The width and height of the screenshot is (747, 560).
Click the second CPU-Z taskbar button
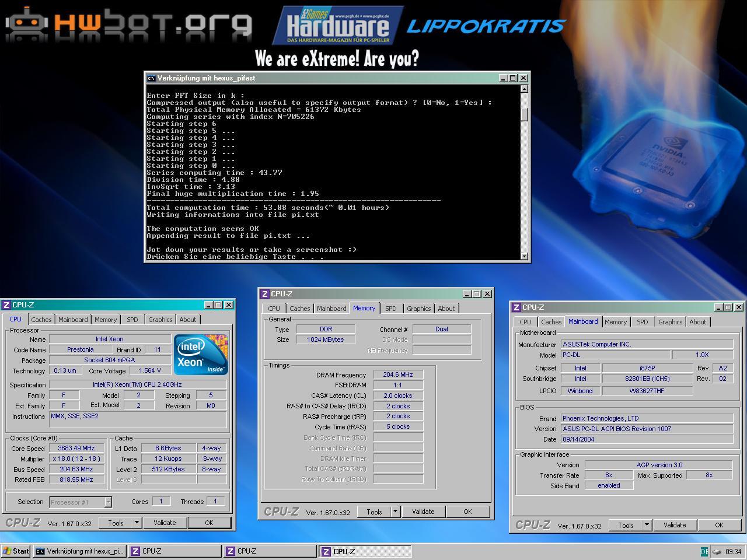[x=270, y=551]
